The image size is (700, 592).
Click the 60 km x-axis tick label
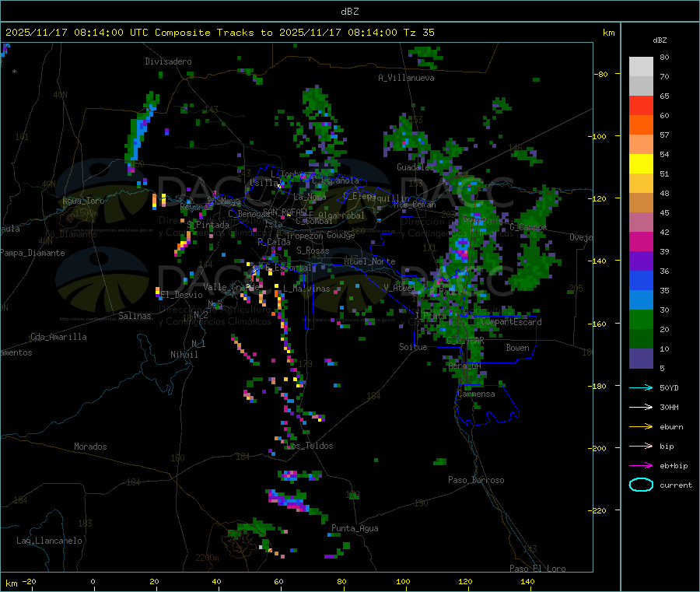(x=278, y=582)
